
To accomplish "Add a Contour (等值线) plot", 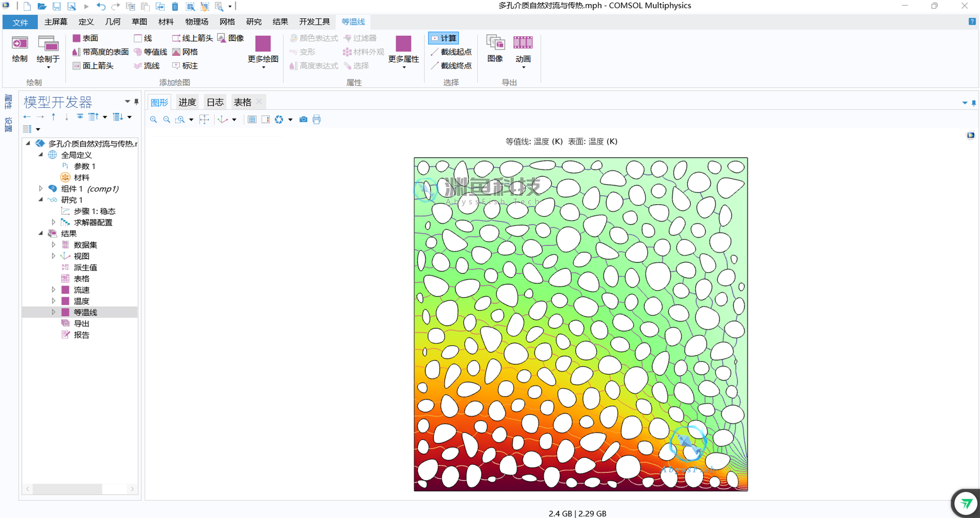I will pyautogui.click(x=150, y=51).
